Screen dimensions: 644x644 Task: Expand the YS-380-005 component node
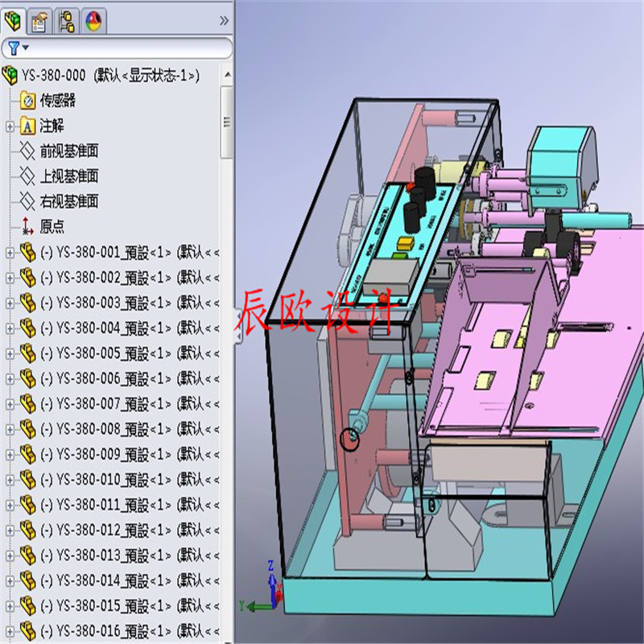10,353
